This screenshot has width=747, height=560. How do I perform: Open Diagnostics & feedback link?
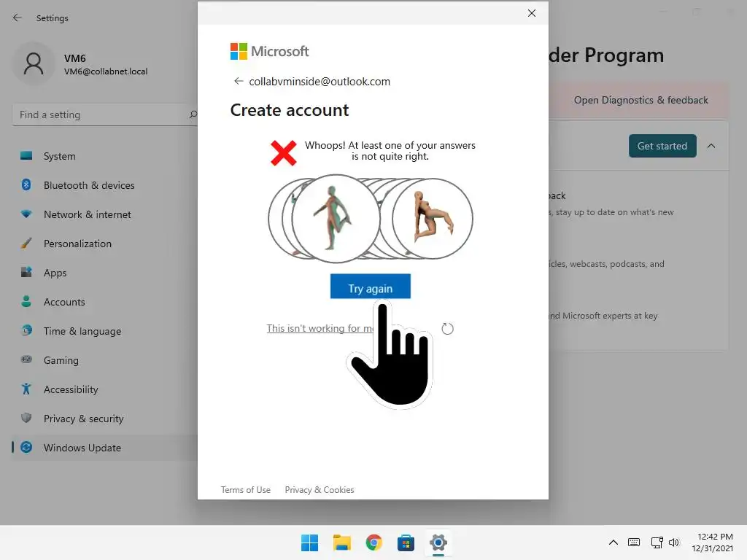640,100
